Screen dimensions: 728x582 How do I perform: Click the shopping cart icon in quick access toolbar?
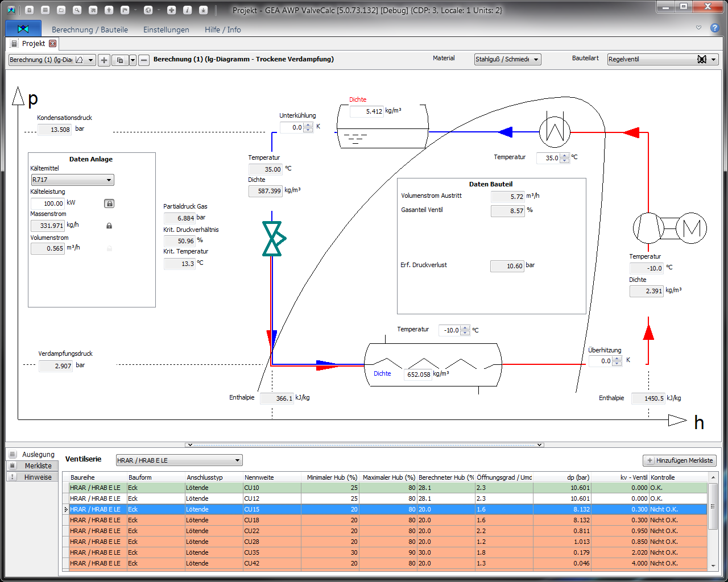click(93, 10)
